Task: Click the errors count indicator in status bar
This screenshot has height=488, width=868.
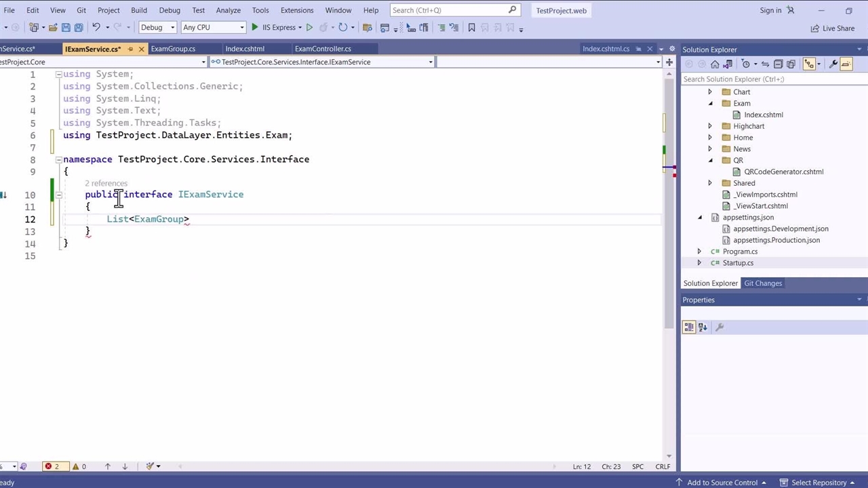Action: [52, 466]
